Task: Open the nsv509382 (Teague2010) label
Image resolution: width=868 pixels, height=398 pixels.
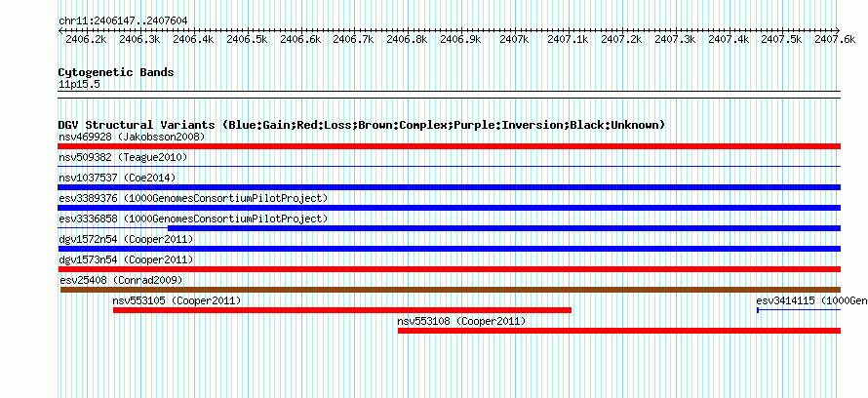Action: pyautogui.click(x=123, y=157)
